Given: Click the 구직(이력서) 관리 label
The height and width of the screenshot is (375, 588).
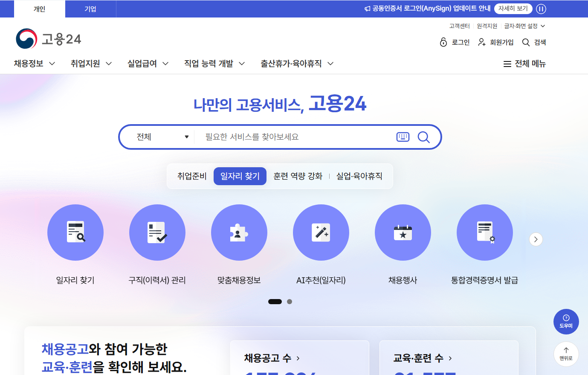Looking at the screenshot, I should tap(157, 280).
